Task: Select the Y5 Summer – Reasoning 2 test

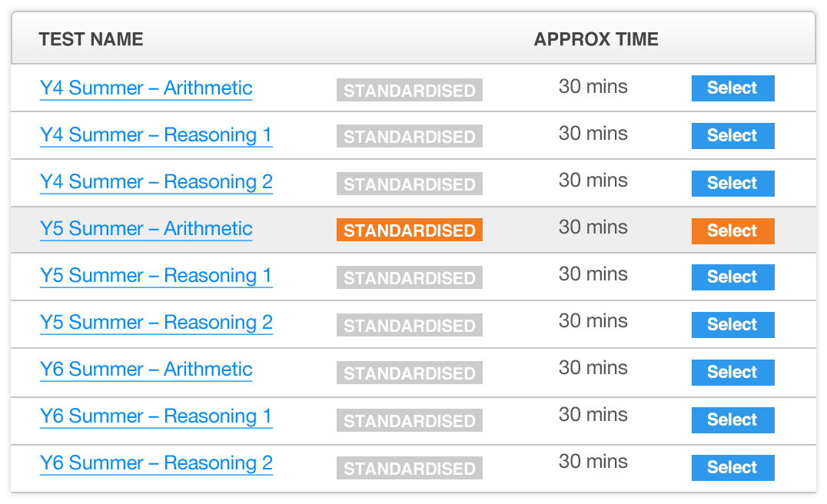Action: point(732,324)
